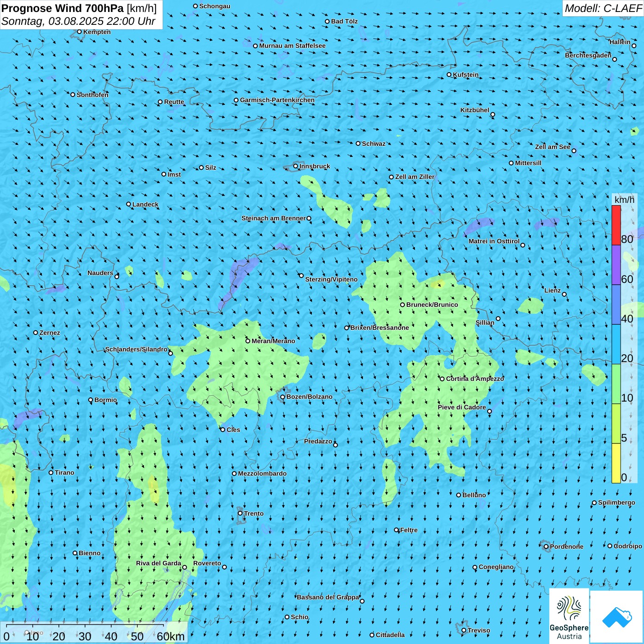644x644 pixels.
Task: Select the Mezzolombardo label
Action: [262, 473]
